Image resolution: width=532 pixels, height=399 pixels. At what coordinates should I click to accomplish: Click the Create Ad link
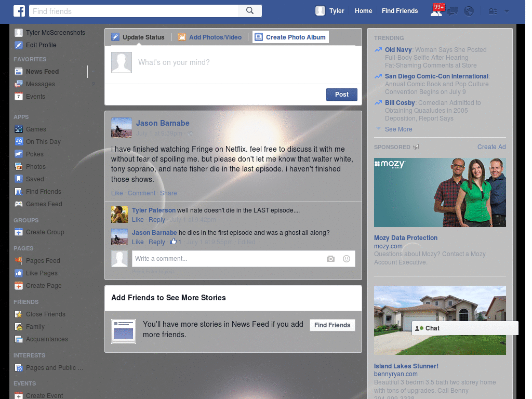[491, 147]
